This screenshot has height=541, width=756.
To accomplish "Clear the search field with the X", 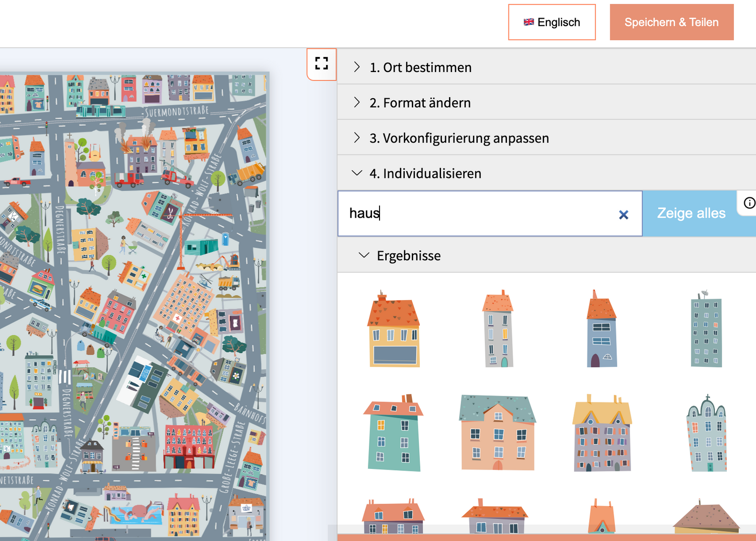I will (x=623, y=215).
